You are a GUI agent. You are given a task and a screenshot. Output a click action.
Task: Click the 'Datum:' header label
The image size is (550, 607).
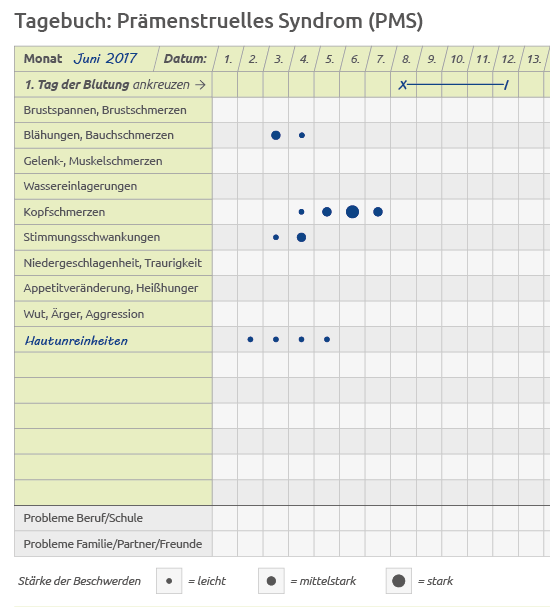pyautogui.click(x=185, y=59)
